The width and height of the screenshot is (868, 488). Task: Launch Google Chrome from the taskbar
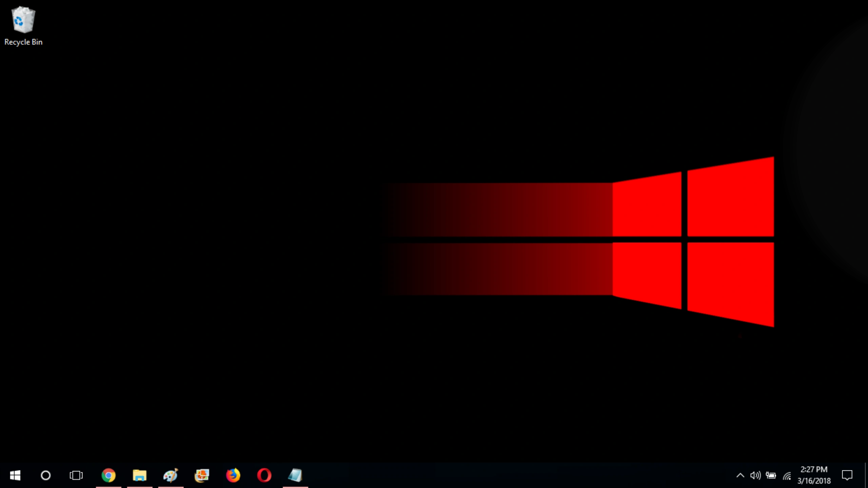(x=108, y=475)
